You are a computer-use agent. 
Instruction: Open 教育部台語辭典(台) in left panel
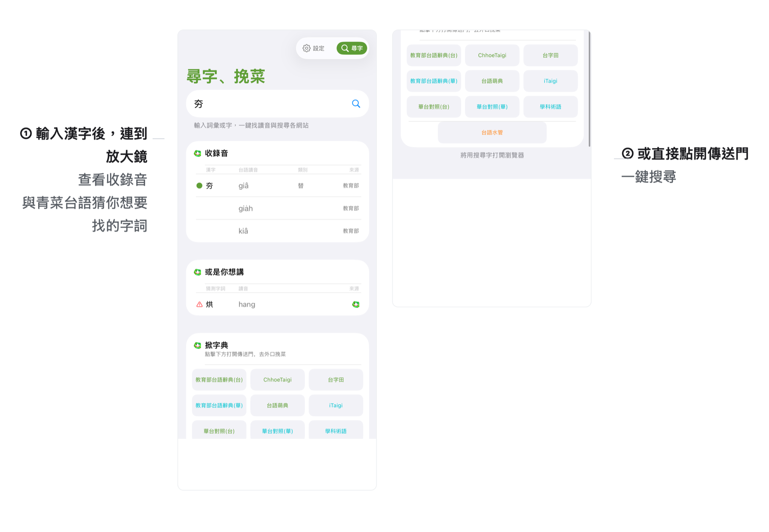tap(219, 380)
